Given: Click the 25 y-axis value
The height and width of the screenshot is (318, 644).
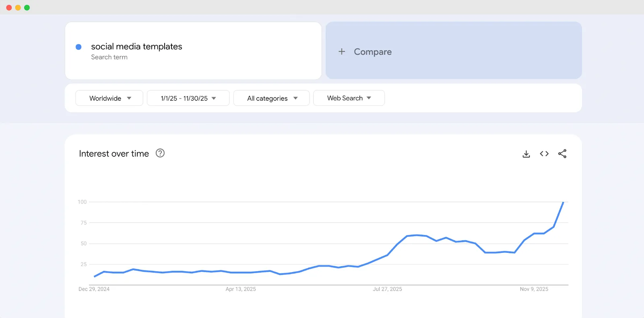Looking at the screenshot, I should 83,264.
